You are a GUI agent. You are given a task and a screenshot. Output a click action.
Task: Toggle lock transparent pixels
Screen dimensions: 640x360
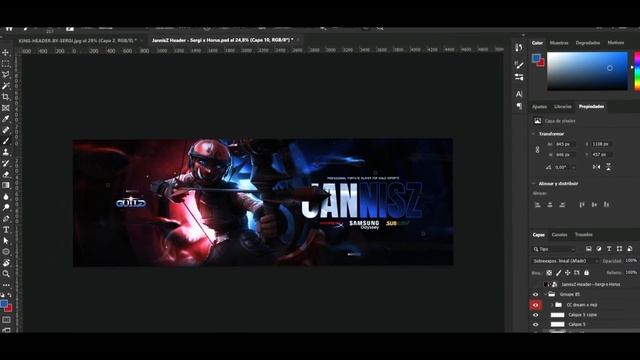point(549,273)
